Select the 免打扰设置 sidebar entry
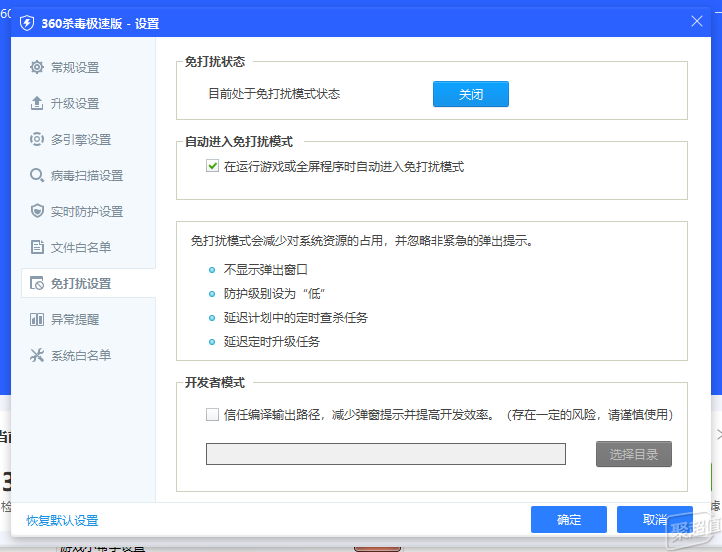The height and width of the screenshot is (552, 722). click(88, 283)
